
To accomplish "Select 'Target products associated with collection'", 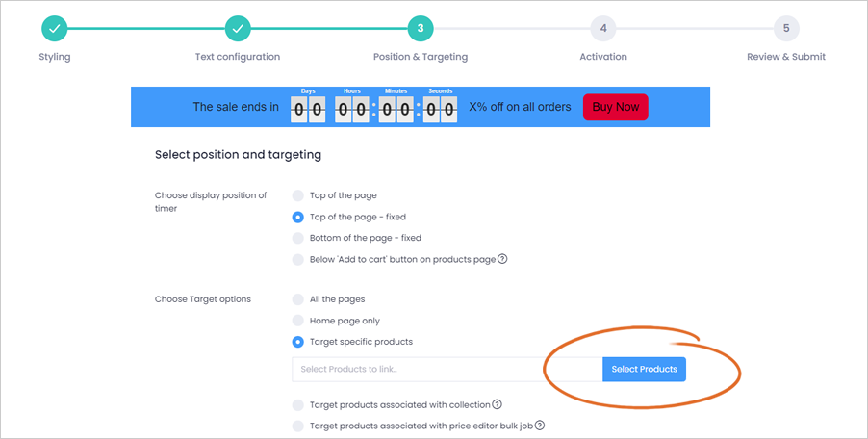I will [297, 405].
